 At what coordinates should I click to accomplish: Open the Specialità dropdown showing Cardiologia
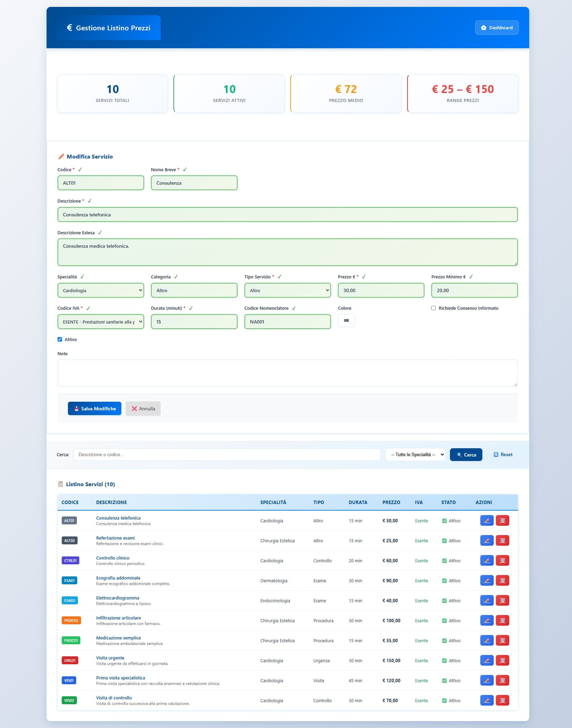tap(101, 290)
